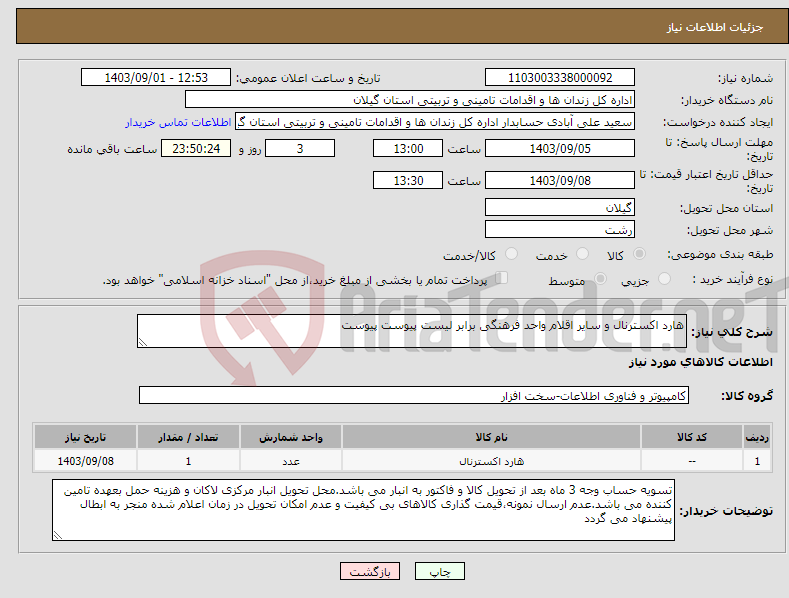The height and width of the screenshot is (598, 789).
Task: Click the تعداد / مقدار column header
Action: (188, 437)
